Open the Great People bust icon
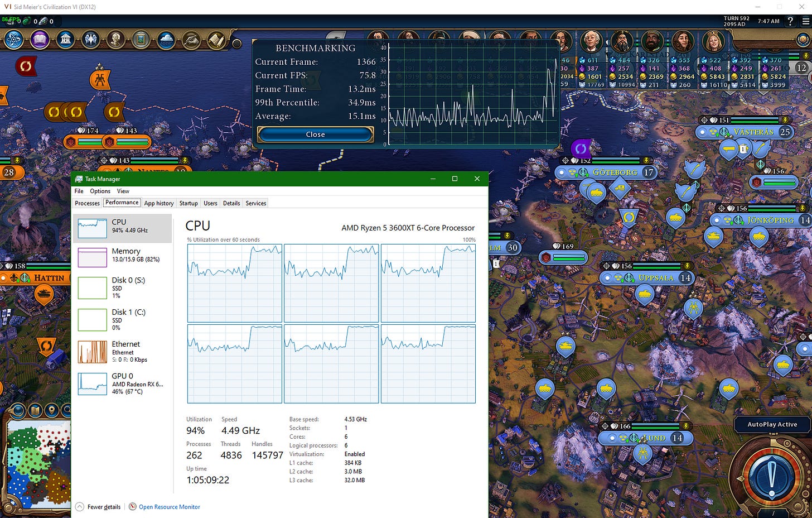812x518 pixels. coord(116,40)
